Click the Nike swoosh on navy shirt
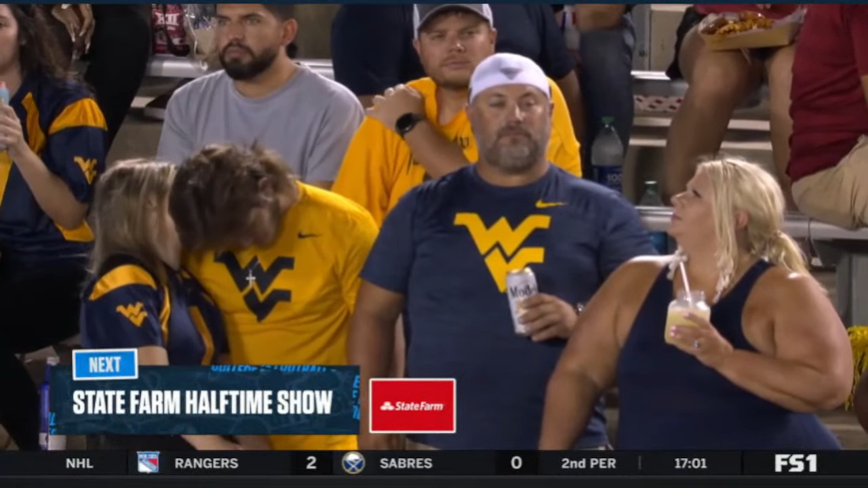The width and height of the screenshot is (868, 488). point(549,203)
